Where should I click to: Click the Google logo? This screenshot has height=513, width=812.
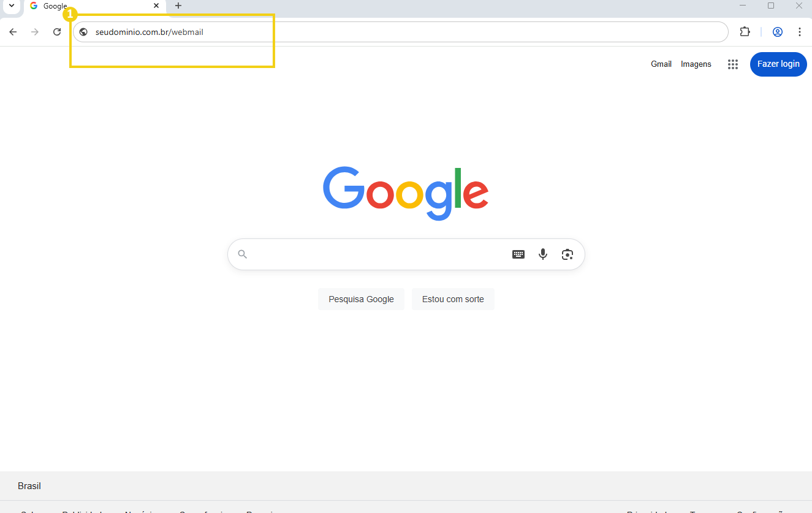(x=406, y=193)
